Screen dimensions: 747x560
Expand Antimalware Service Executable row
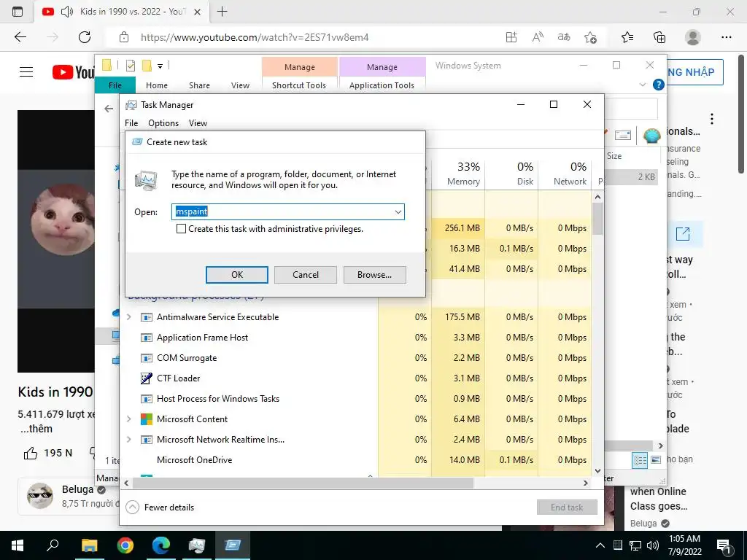(129, 316)
